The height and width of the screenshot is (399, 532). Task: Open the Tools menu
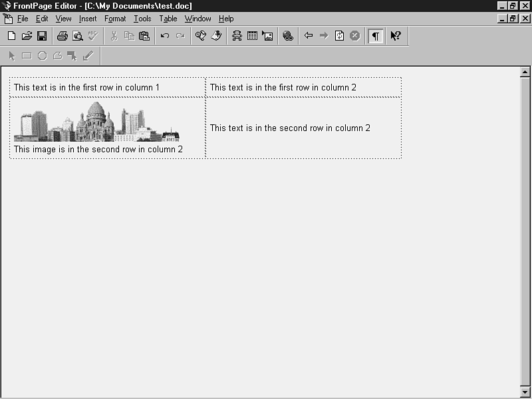pyautogui.click(x=142, y=19)
